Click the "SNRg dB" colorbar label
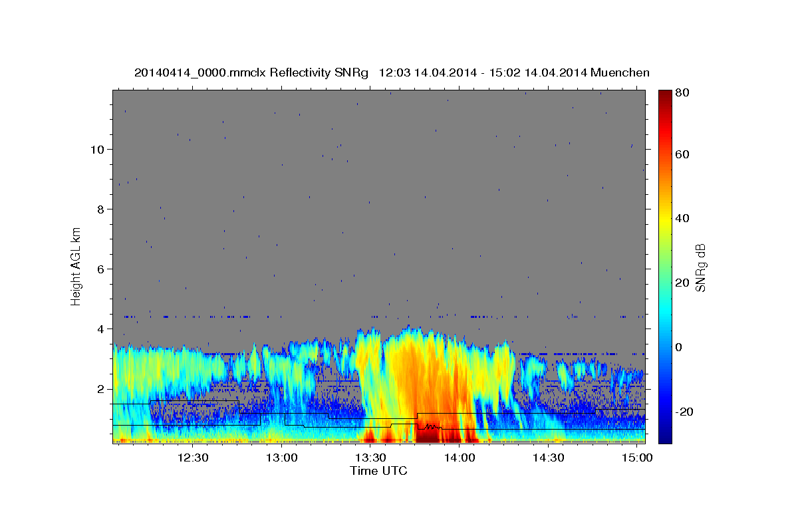 tap(700, 266)
